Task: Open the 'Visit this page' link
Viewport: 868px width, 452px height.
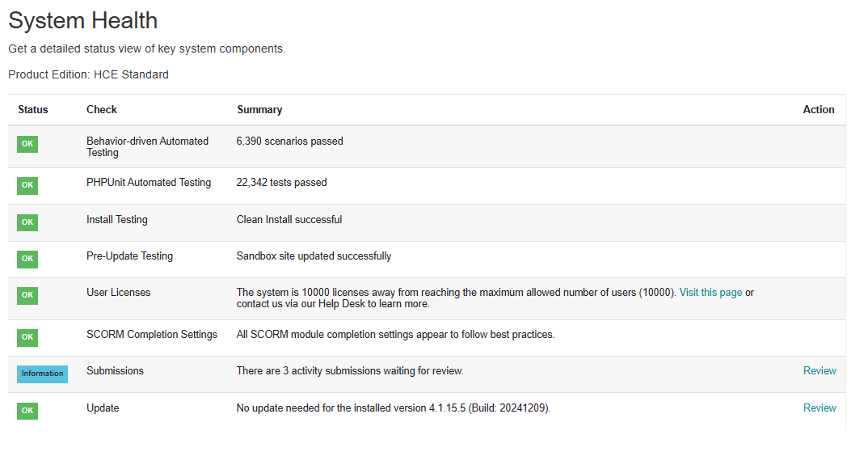Action: pos(710,293)
